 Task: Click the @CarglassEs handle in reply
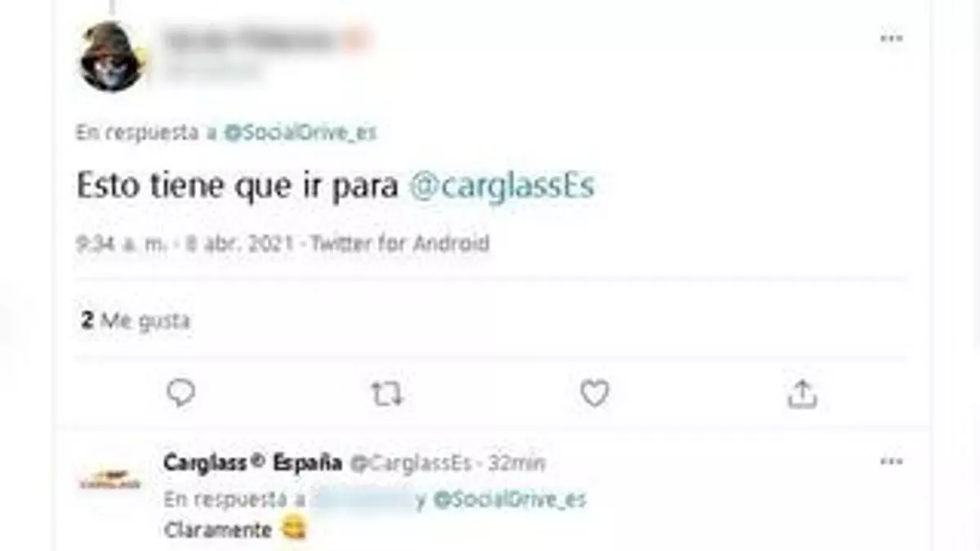click(x=411, y=463)
